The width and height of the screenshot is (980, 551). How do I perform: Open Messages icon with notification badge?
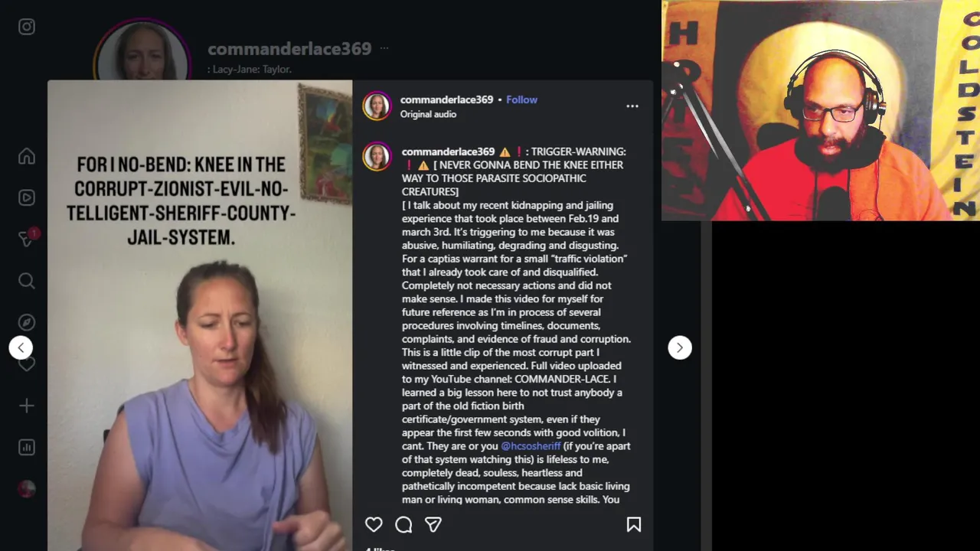[28, 238]
